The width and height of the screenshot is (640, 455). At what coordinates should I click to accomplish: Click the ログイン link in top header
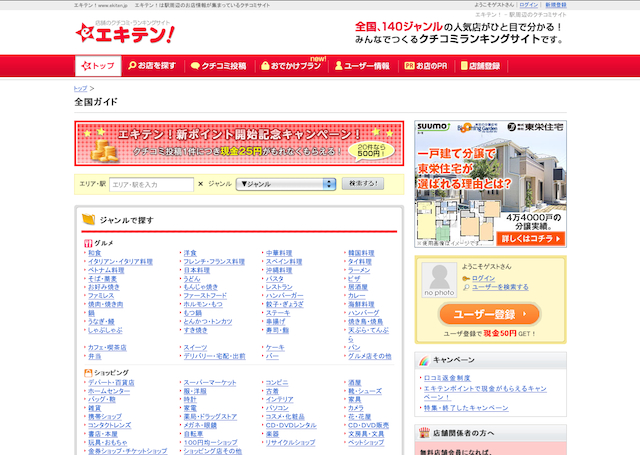point(529,5)
